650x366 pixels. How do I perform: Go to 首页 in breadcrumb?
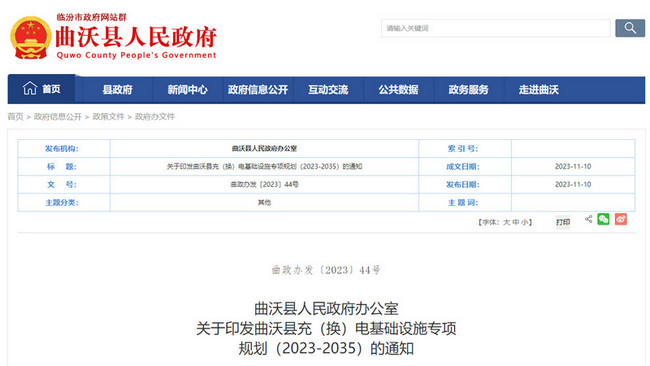15,116
